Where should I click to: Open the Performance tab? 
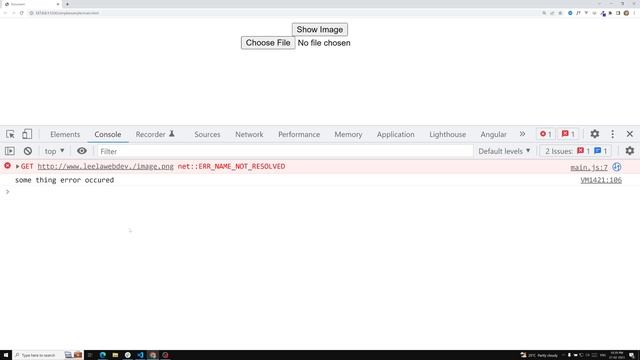pos(299,134)
